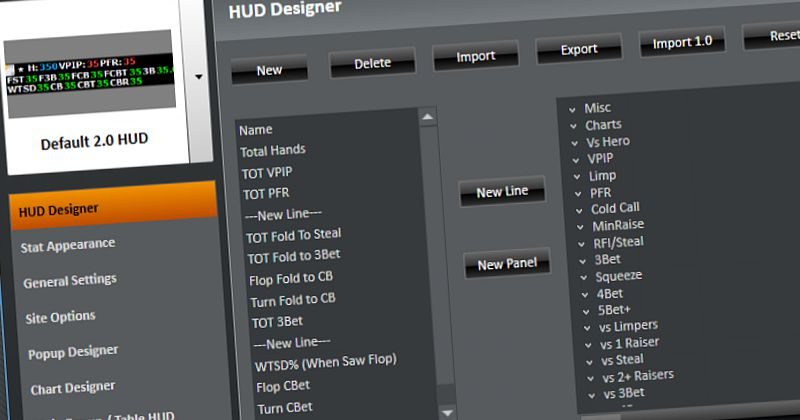Viewport: 800px width, 420px height.
Task: Expand the RFI/Steal stat category
Action: point(581,244)
